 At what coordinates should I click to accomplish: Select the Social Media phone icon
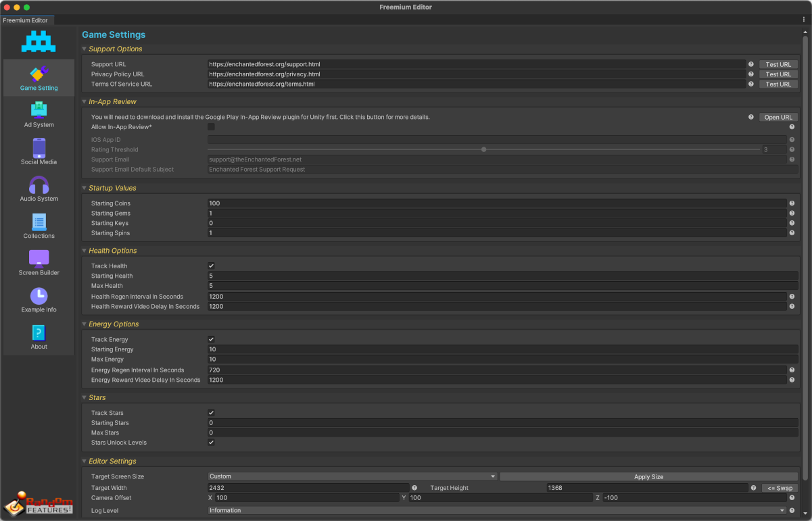[x=39, y=147]
